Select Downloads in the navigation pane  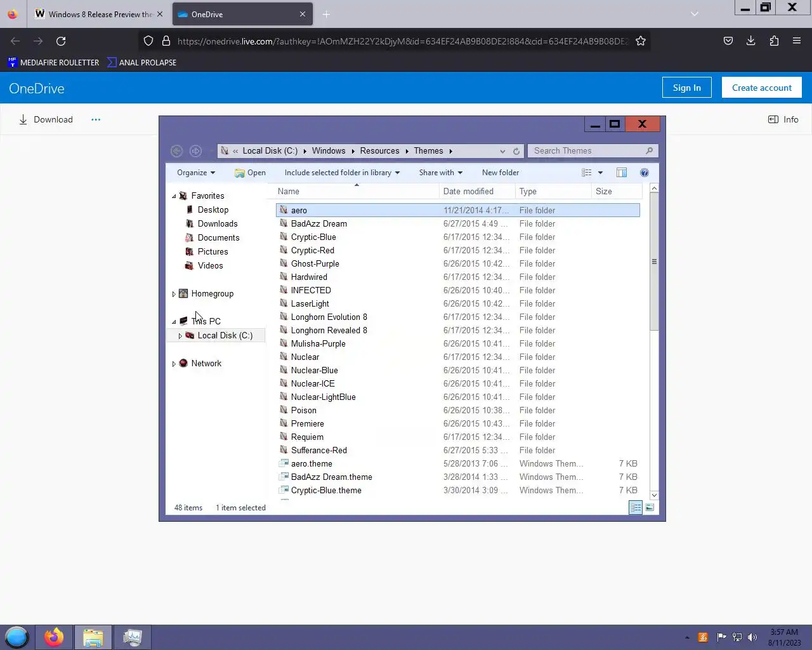217,224
